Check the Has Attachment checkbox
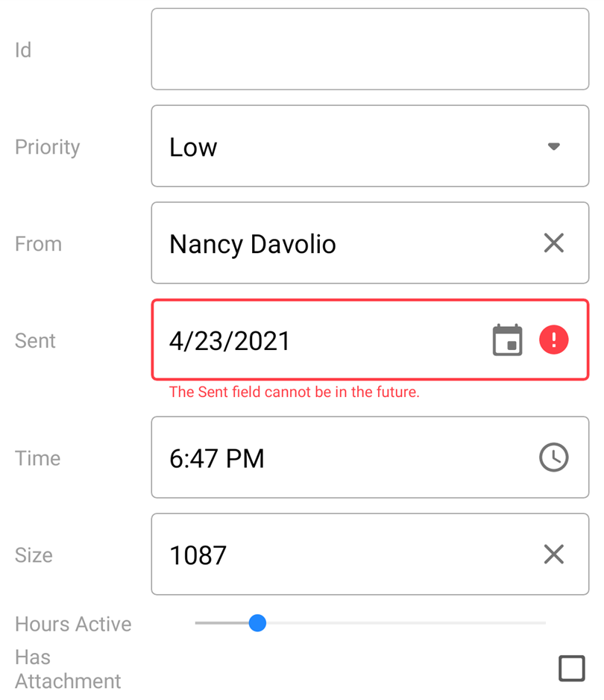 (571, 668)
